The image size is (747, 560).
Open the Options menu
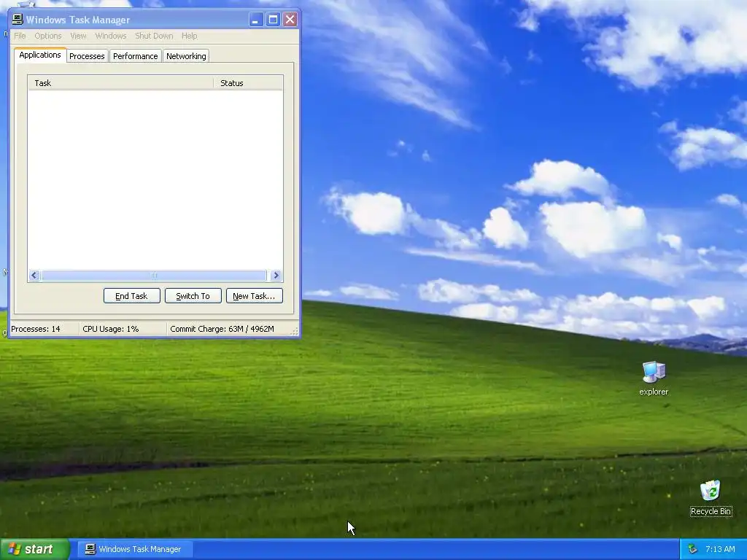(x=47, y=36)
